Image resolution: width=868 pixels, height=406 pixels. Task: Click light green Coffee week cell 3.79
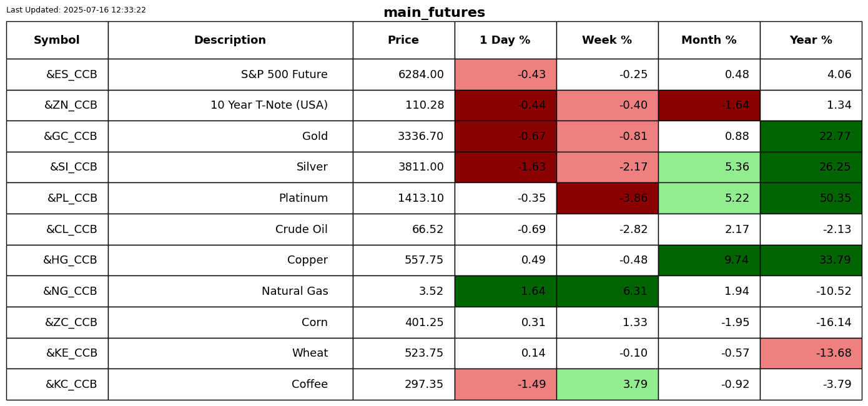[607, 385]
